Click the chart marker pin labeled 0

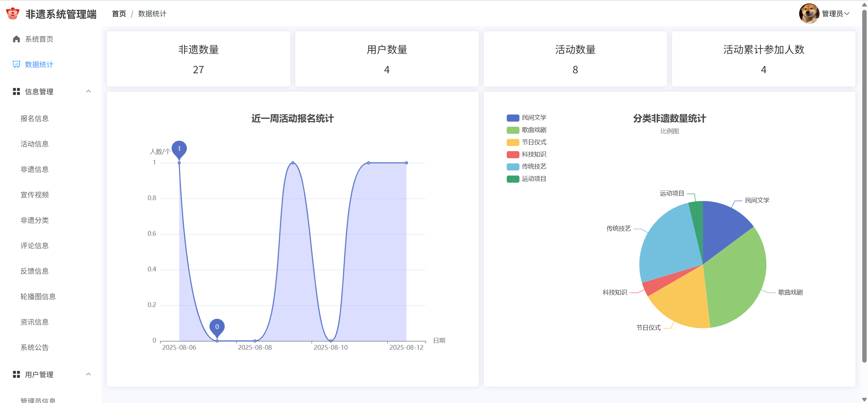(x=217, y=327)
